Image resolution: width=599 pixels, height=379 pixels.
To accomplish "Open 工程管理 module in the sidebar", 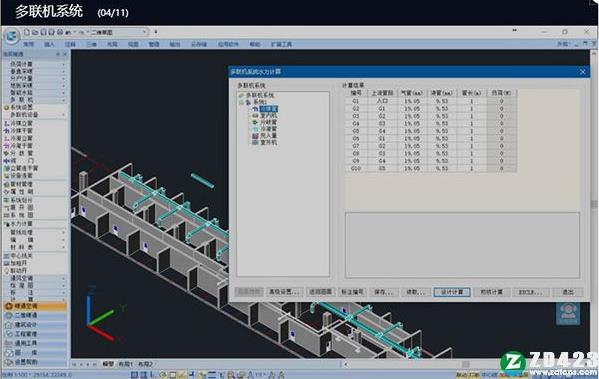I will click(x=35, y=334).
